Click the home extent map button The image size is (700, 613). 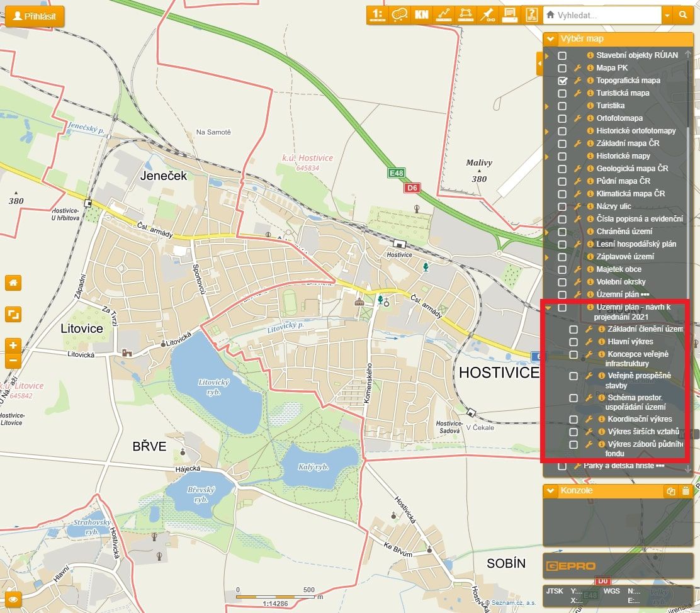pyautogui.click(x=13, y=283)
